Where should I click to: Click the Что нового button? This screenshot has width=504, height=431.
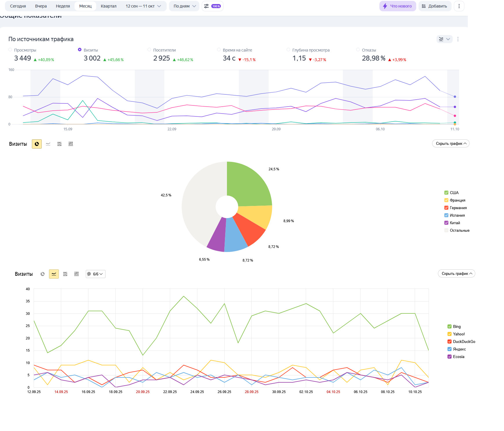click(x=398, y=6)
